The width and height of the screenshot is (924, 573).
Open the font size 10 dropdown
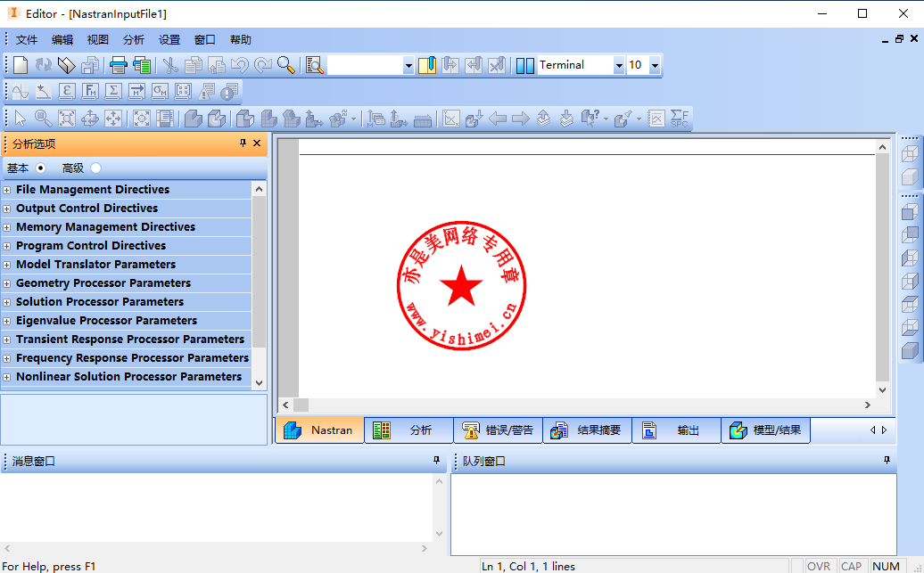(655, 65)
